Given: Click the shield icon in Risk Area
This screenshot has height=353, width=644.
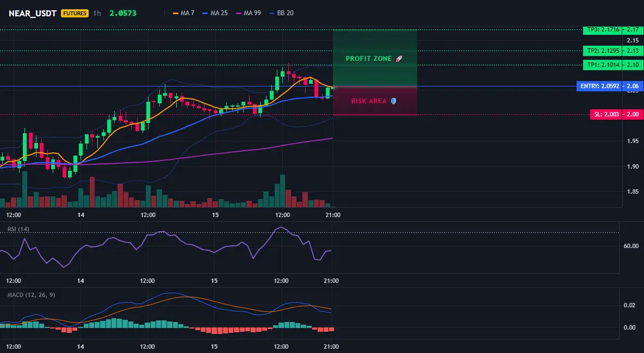Looking at the screenshot, I should [393, 101].
